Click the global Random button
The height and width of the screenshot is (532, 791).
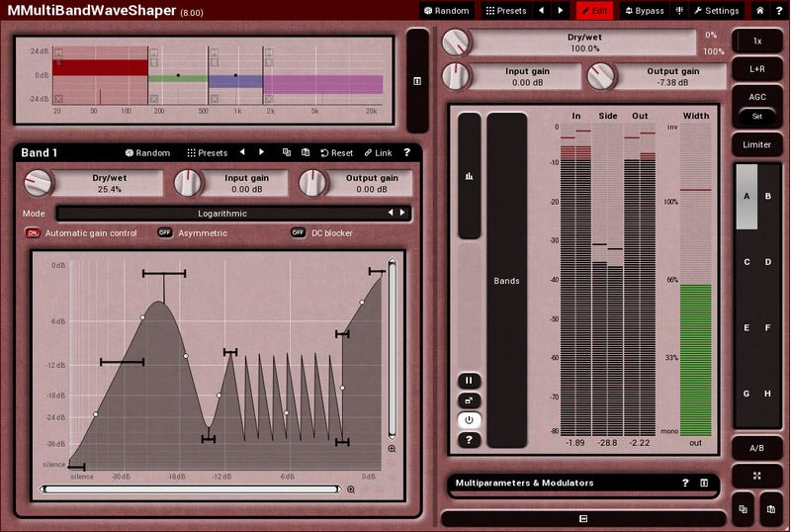pyautogui.click(x=447, y=11)
